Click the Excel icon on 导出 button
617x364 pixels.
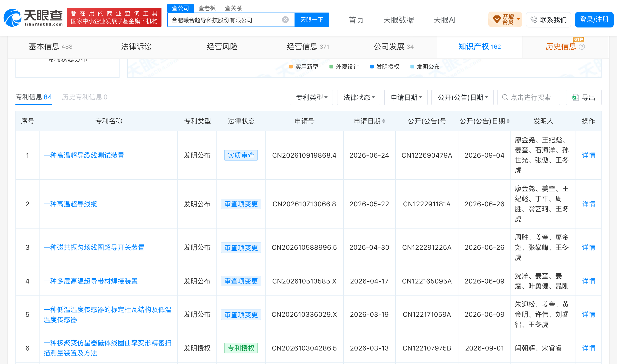(575, 97)
